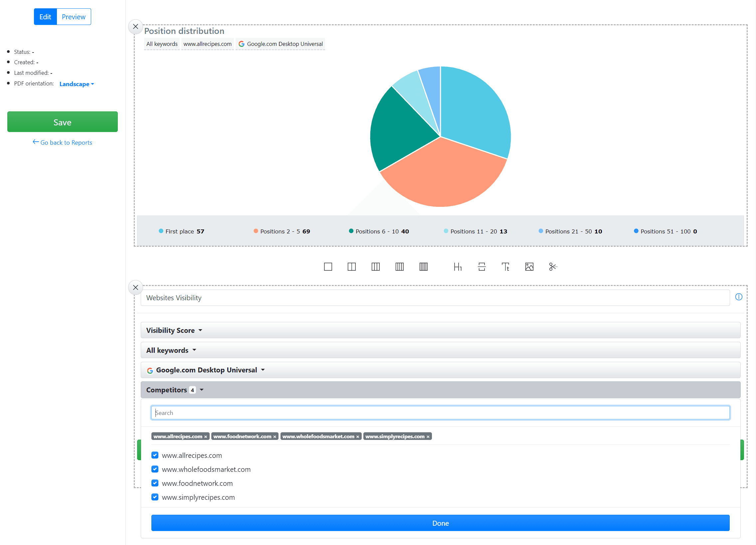Open the Landscape PDF orientation dropdown
756x545 pixels.
(77, 84)
